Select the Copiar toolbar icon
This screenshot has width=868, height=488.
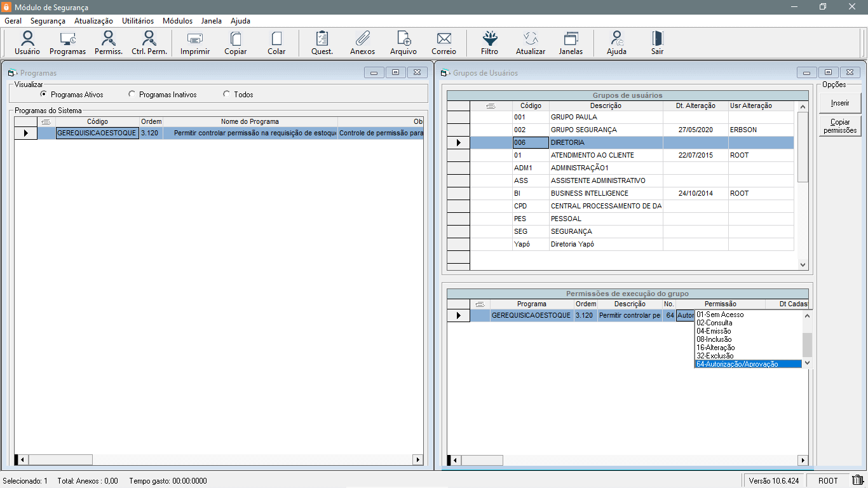tap(236, 43)
